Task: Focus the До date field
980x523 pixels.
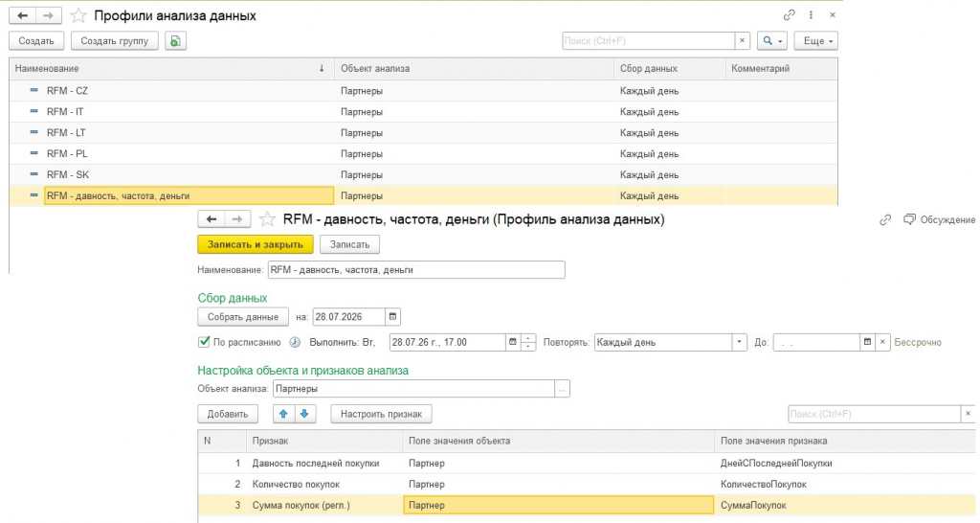Action: (x=816, y=342)
